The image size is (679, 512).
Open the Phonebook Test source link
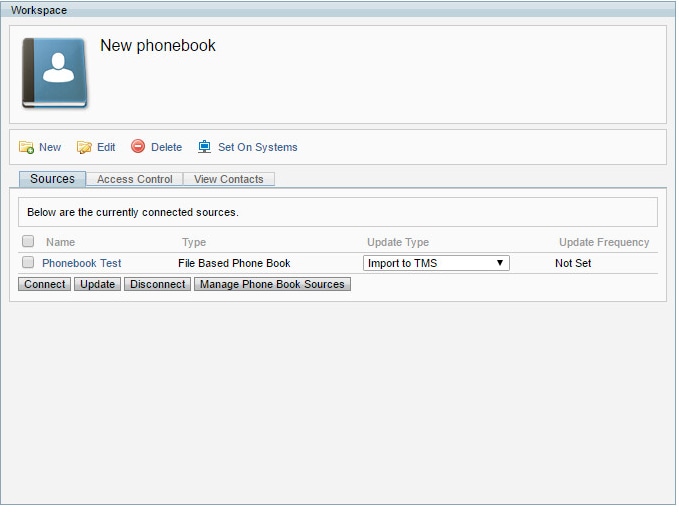(x=82, y=263)
